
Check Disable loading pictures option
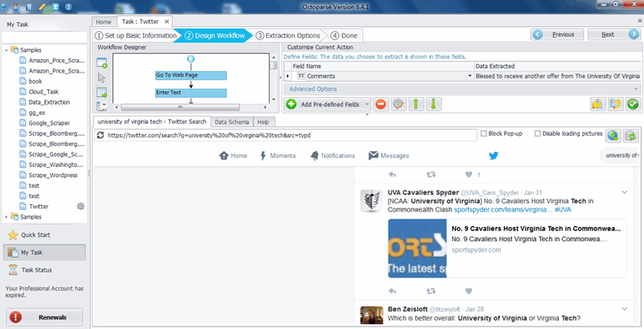[537, 133]
